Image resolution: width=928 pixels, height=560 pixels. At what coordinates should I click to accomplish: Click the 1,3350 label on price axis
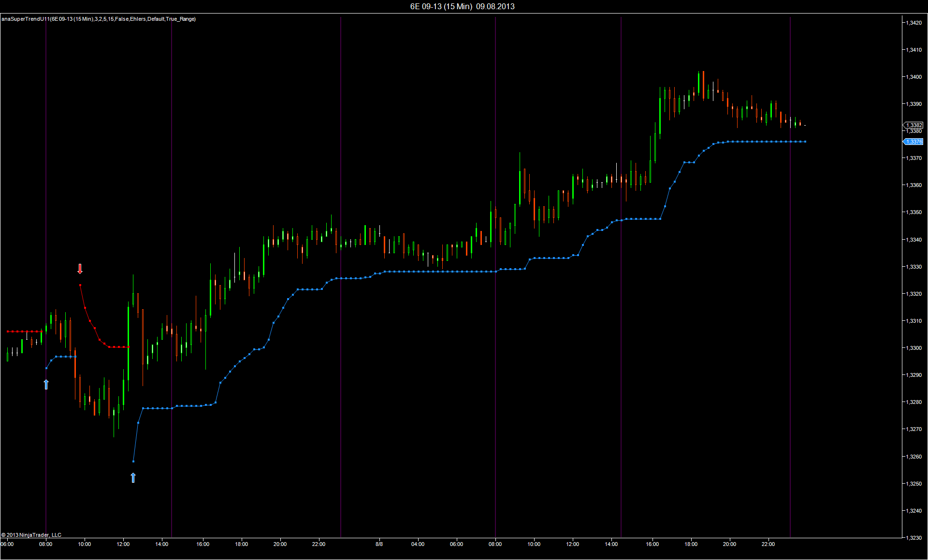[913, 212]
